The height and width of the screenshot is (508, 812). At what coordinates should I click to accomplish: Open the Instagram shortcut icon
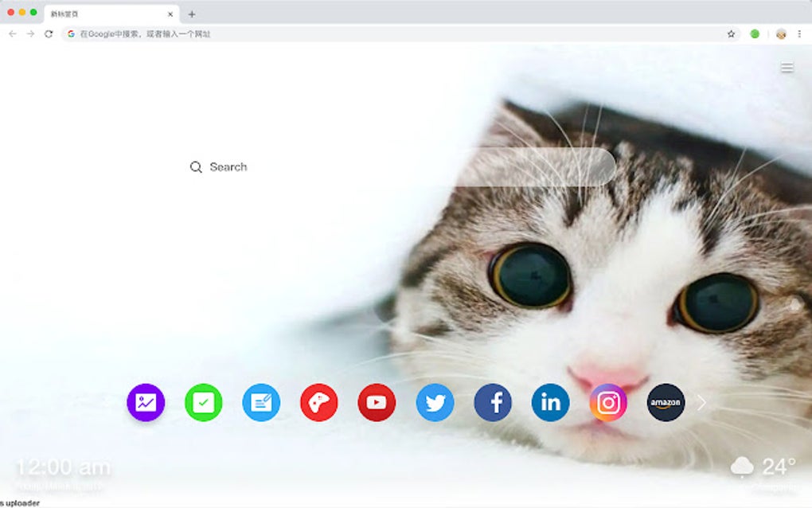607,403
